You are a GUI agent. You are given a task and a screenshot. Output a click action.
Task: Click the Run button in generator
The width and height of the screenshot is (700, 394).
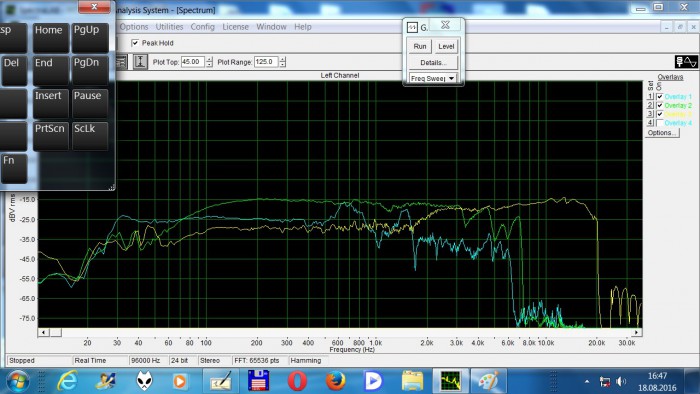click(420, 46)
